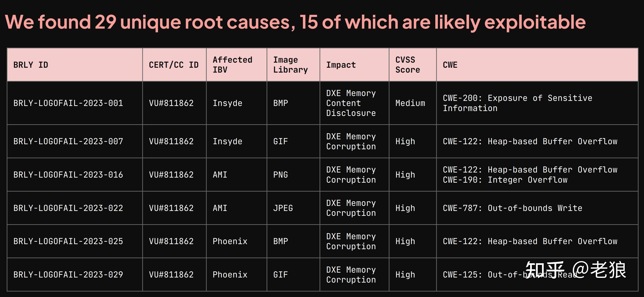
Task: Click the CERT/CC ID column header
Action: pos(174,65)
